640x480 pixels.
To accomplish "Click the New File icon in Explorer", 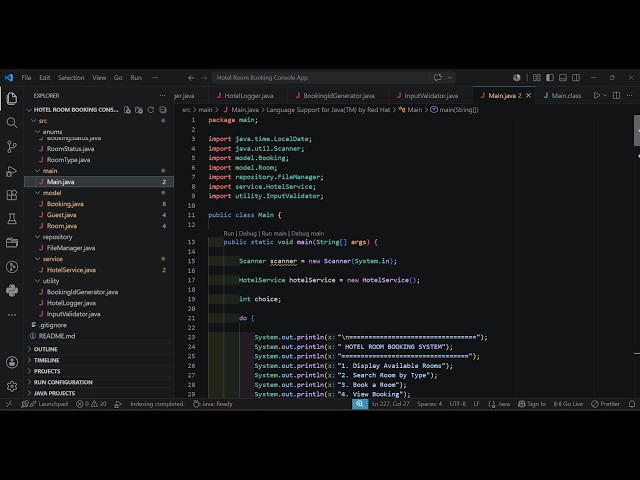I will pyautogui.click(x=127, y=110).
